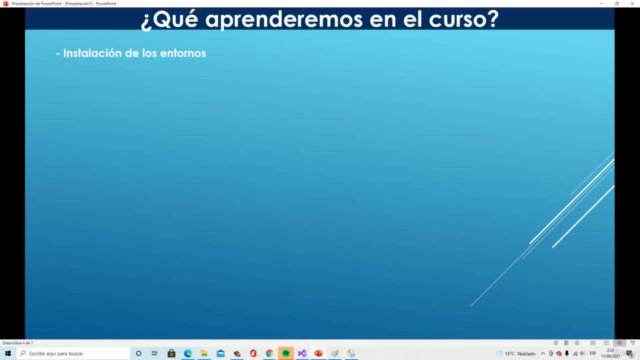Viewport: 640px width, 360px height.
Task: Expand hidden system tray icons
Action: tap(543, 353)
